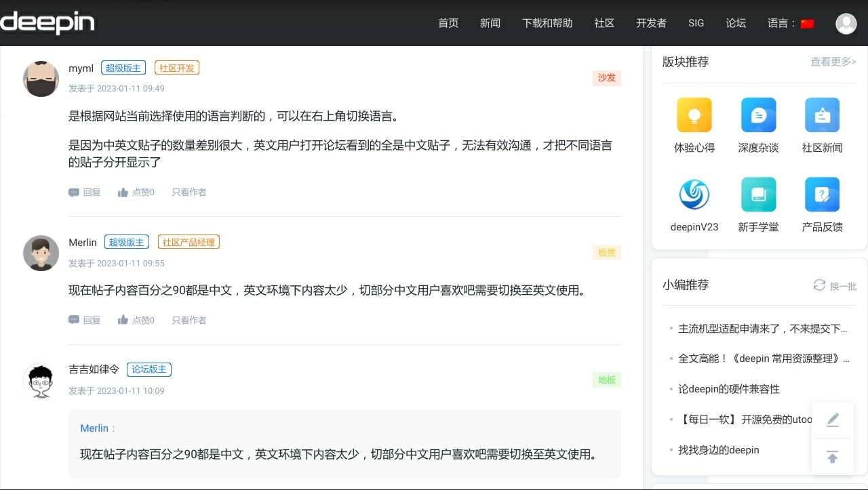This screenshot has height=490, width=868.
Task: Click the 换一批 refresh link
Action: coord(843,286)
